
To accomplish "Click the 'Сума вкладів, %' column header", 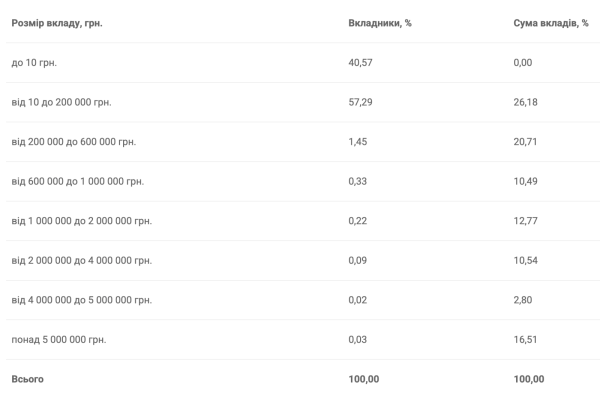I will point(551,23).
